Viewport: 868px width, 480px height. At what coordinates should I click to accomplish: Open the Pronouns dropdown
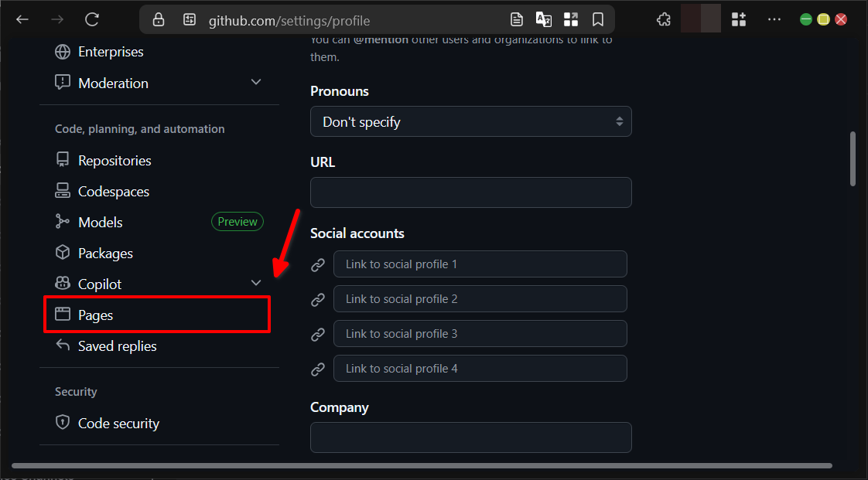470,121
